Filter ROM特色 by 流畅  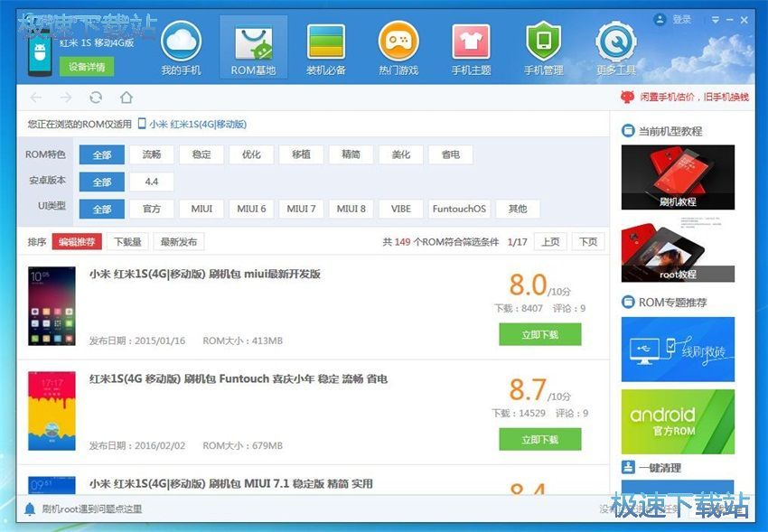coord(152,154)
